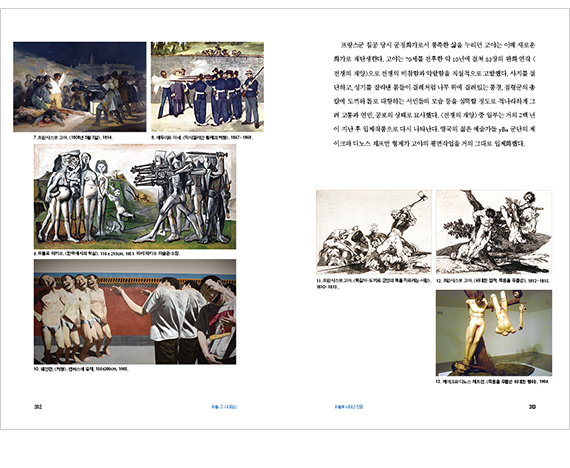This screenshot has width=570, height=468.
Task: Select the Manet firing squad painting
Action: 208,87
